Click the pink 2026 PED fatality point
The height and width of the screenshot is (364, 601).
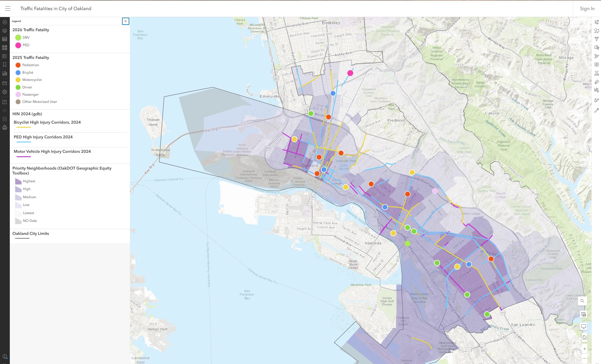click(x=350, y=73)
